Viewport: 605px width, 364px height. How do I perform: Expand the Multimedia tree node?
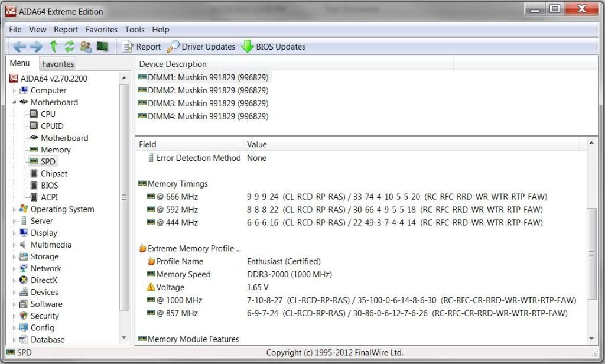coord(14,245)
